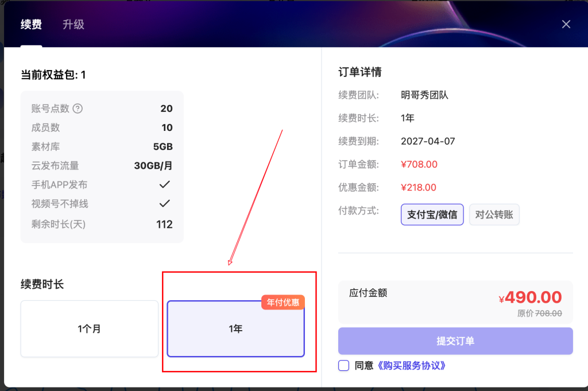This screenshot has width=588, height=391.
Task: Click the checkmark next to 手机APP发布
Action: coord(165,184)
